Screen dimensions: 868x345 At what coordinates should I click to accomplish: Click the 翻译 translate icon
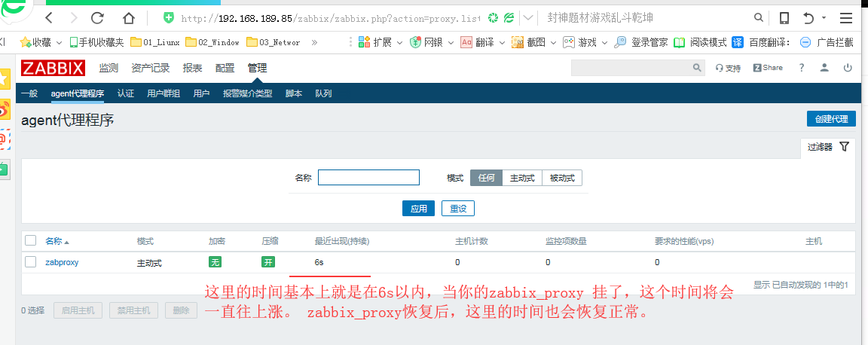[466, 42]
